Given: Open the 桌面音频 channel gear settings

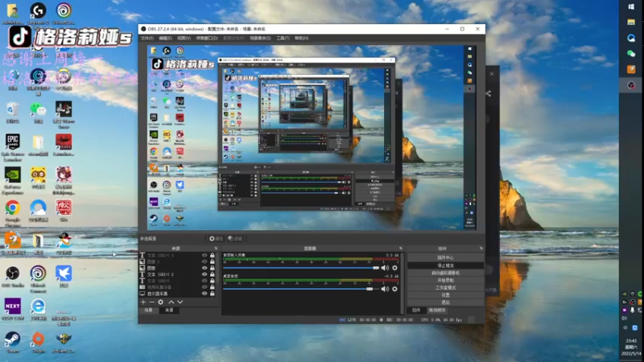Looking at the screenshot, I should coord(394,289).
